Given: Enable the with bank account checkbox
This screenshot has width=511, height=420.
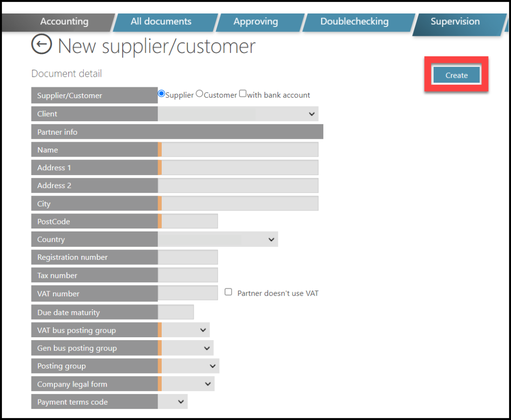Looking at the screenshot, I should (x=243, y=94).
